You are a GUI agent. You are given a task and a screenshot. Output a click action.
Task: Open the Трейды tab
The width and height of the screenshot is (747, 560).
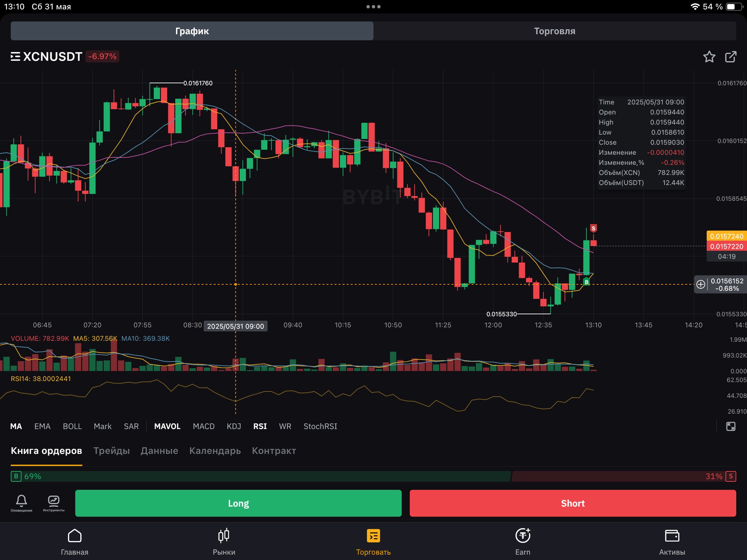pos(112,451)
